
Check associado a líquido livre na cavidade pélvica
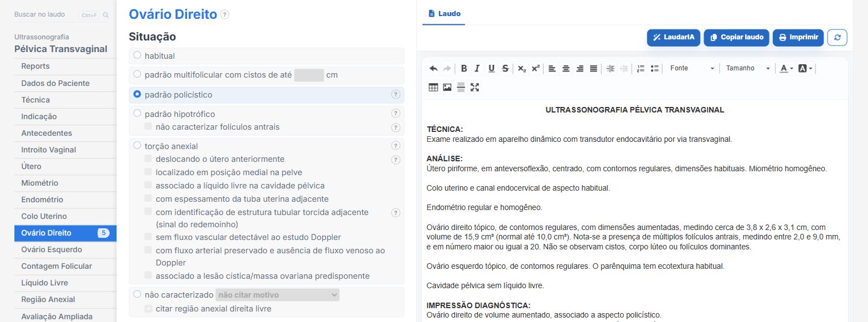[x=148, y=185]
